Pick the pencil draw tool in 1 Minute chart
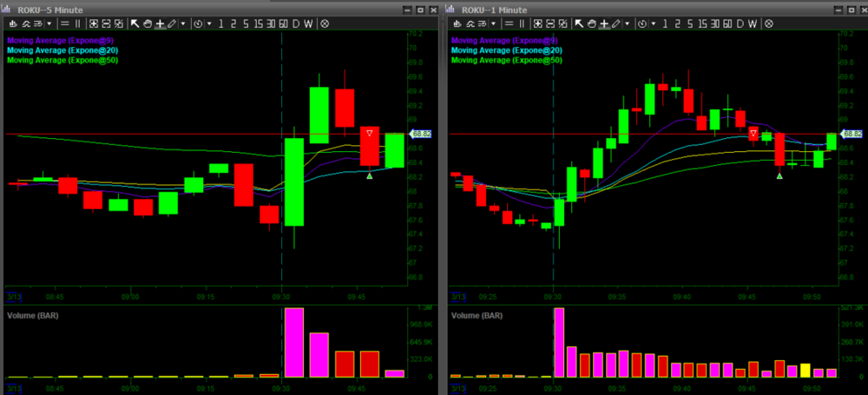This screenshot has height=395, width=868. tap(615, 23)
